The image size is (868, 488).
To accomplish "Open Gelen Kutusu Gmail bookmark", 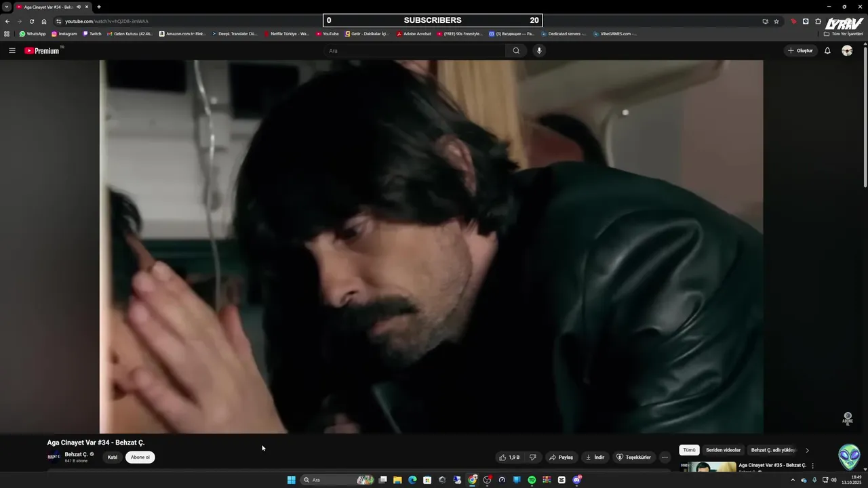I will pos(130,34).
